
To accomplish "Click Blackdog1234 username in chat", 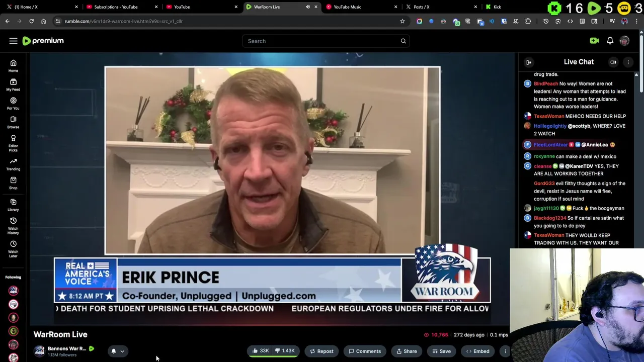I will (550, 218).
